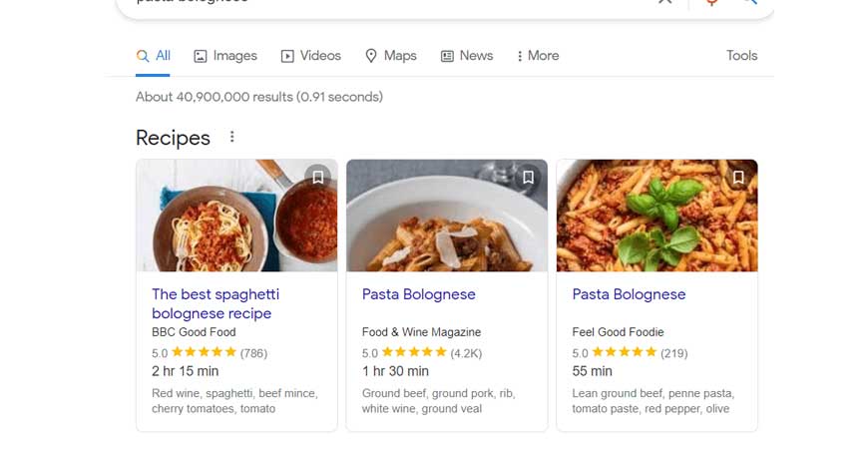Image resolution: width=868 pixels, height=457 pixels.
Task: Open the Recipes three-dot options menu
Action: click(x=232, y=137)
